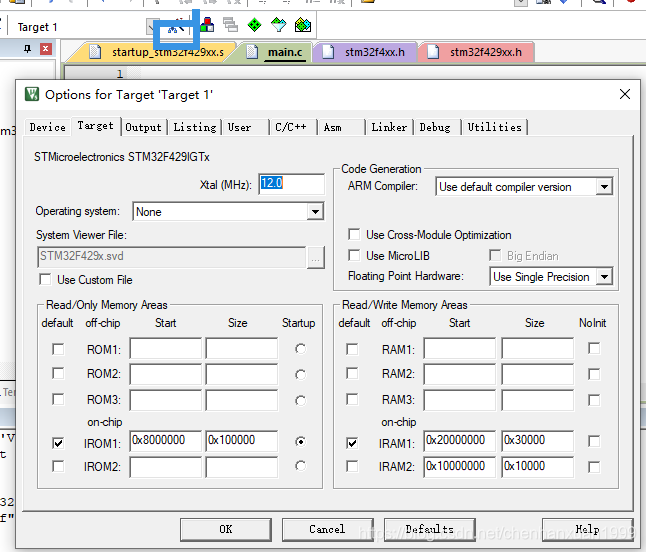
Task: Click the Manage Multi-Project Workspace gray icon
Action: click(x=231, y=25)
